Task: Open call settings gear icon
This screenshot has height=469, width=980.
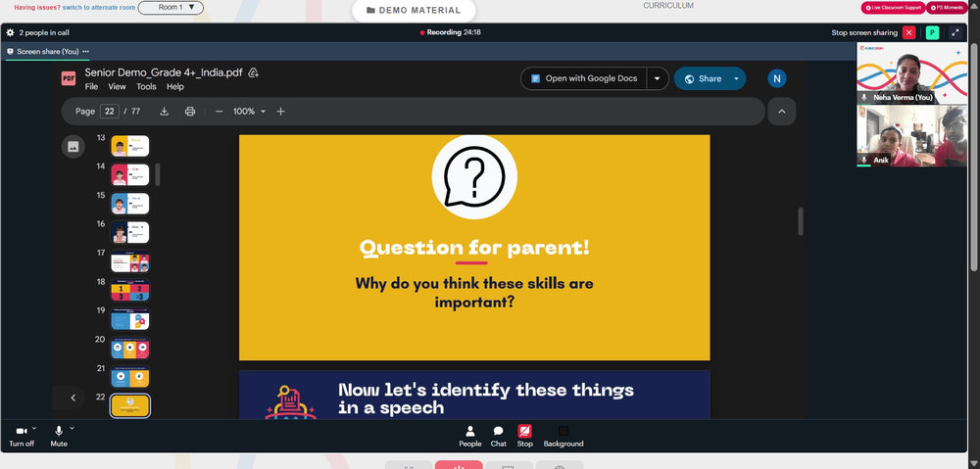Action: pyautogui.click(x=10, y=32)
